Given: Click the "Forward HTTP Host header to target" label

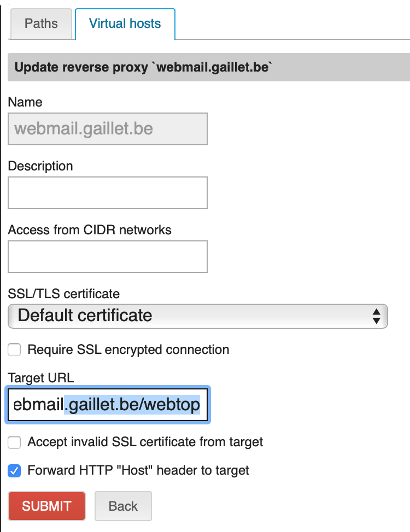Looking at the screenshot, I should (138, 470).
